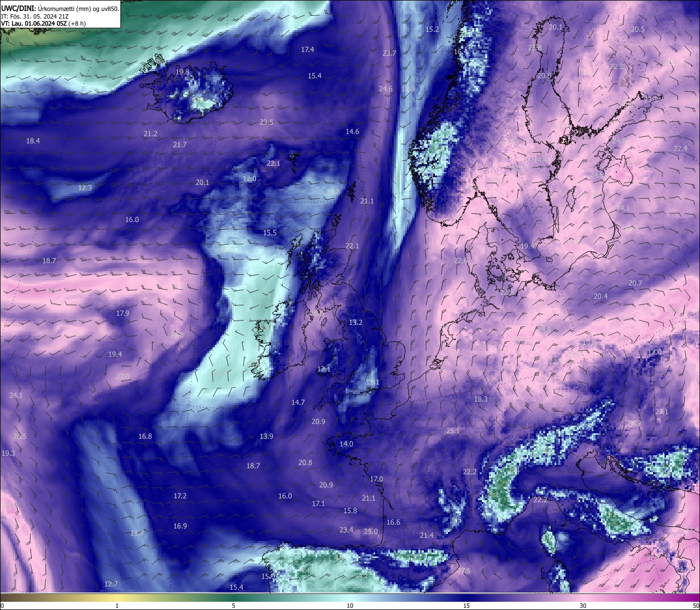Click the 16.8 value label

[145, 437]
